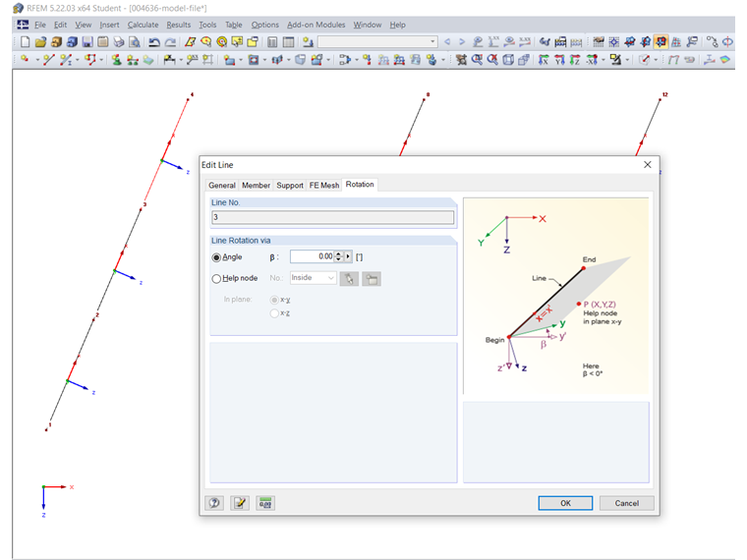Open the Window menu
Screen dimensions: 747x560
368,25
